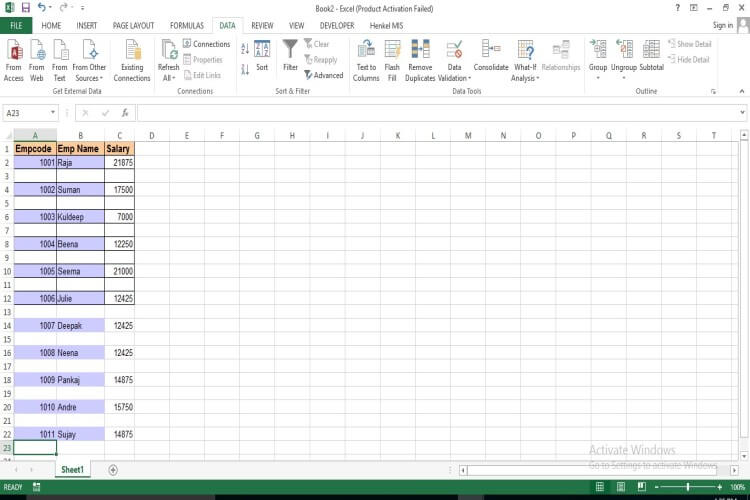The width and height of the screenshot is (750, 500).
Task: Select salary cell 21875
Action: 120,163
